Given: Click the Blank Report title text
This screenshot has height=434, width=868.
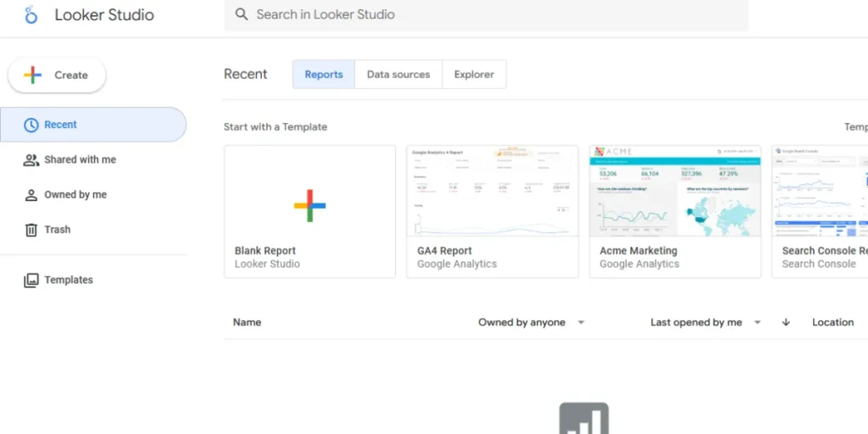Looking at the screenshot, I should pyautogui.click(x=265, y=251).
